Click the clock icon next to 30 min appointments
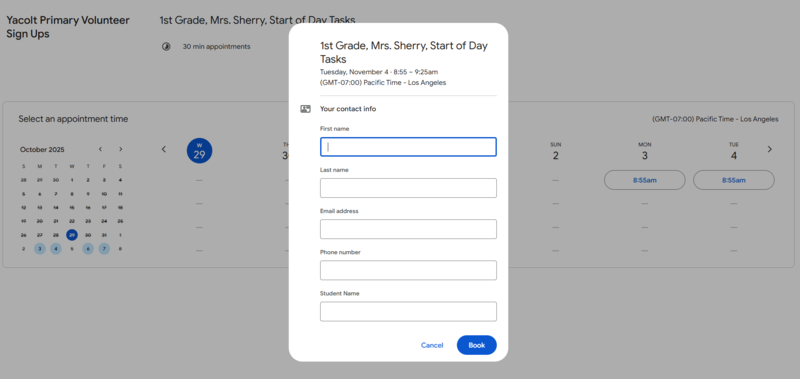Viewport: 800px width, 379px height. tap(166, 46)
